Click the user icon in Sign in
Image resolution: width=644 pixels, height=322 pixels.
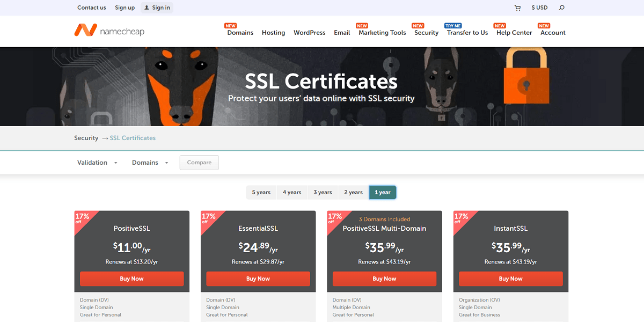[147, 8]
